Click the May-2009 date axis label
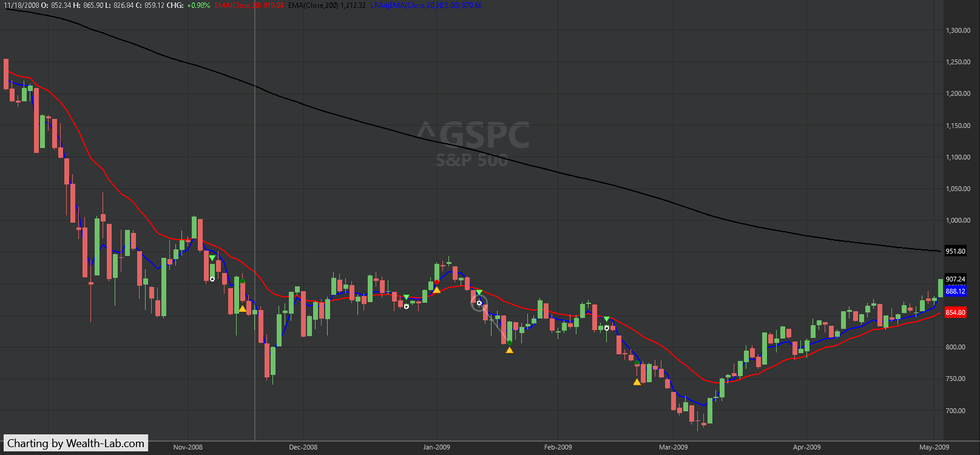The width and height of the screenshot is (980, 455). click(934, 447)
